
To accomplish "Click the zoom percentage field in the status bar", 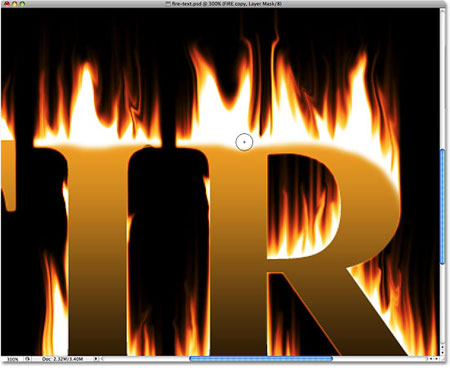I will (x=12, y=359).
